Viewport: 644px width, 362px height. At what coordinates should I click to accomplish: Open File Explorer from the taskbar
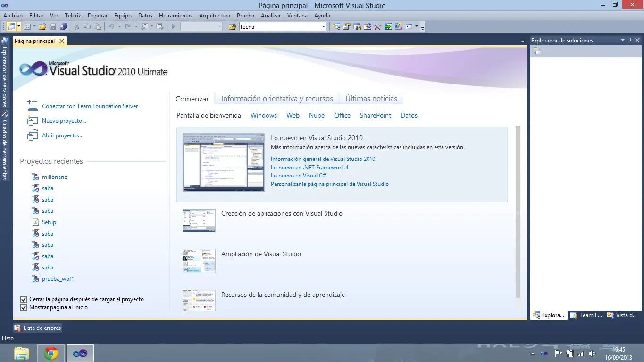(x=22, y=353)
